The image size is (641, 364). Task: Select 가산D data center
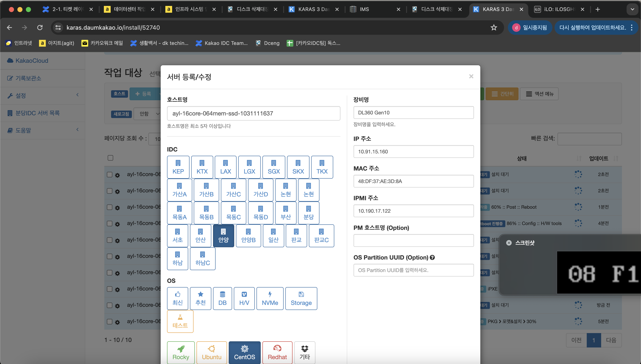point(261,190)
